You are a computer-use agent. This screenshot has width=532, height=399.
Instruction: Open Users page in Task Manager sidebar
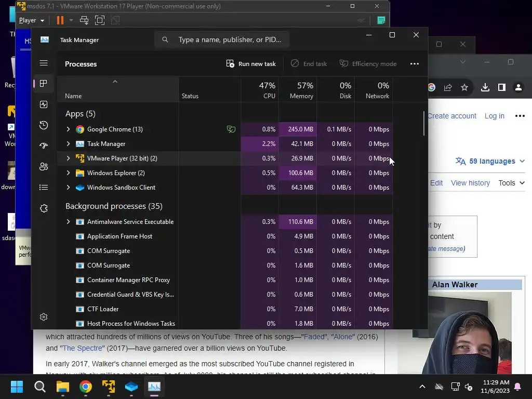pos(44,167)
